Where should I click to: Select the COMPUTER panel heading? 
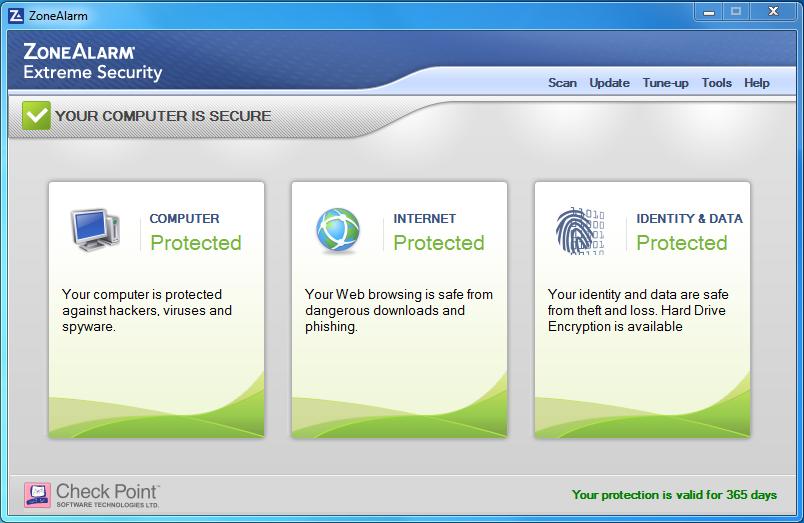(184, 218)
